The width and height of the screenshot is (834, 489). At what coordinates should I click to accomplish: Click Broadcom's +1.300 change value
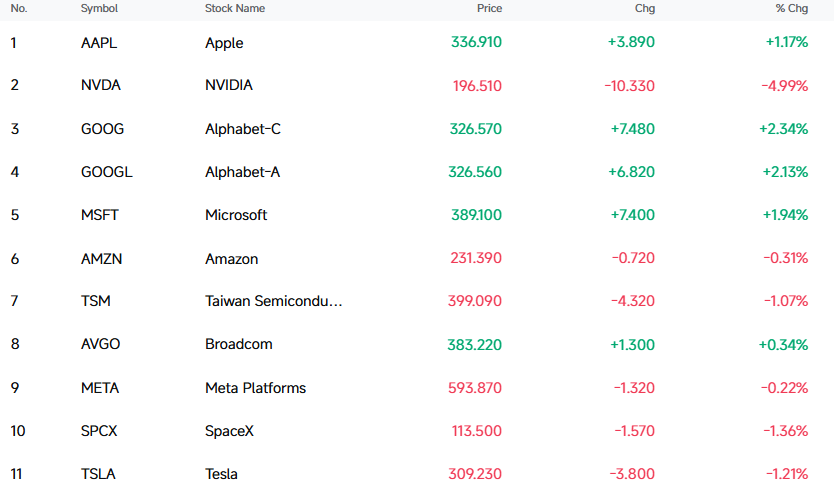pyautogui.click(x=632, y=345)
